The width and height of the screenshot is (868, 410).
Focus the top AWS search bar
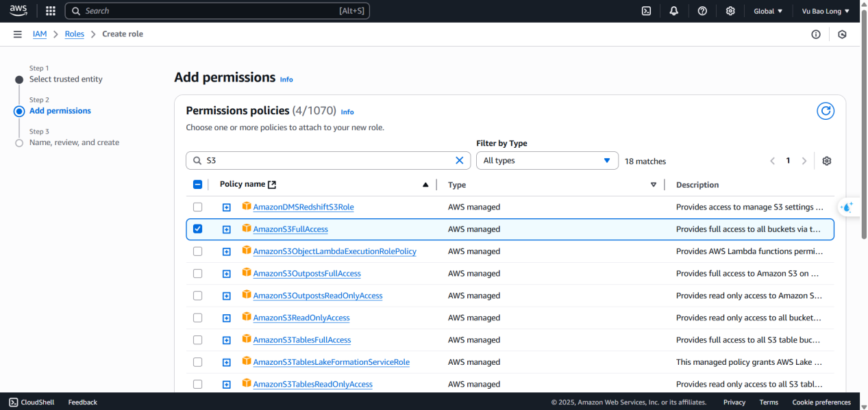click(x=217, y=11)
